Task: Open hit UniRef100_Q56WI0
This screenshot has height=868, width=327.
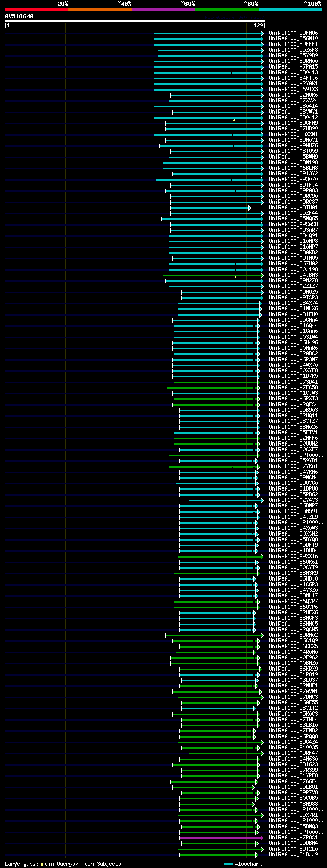Action: click(x=293, y=39)
